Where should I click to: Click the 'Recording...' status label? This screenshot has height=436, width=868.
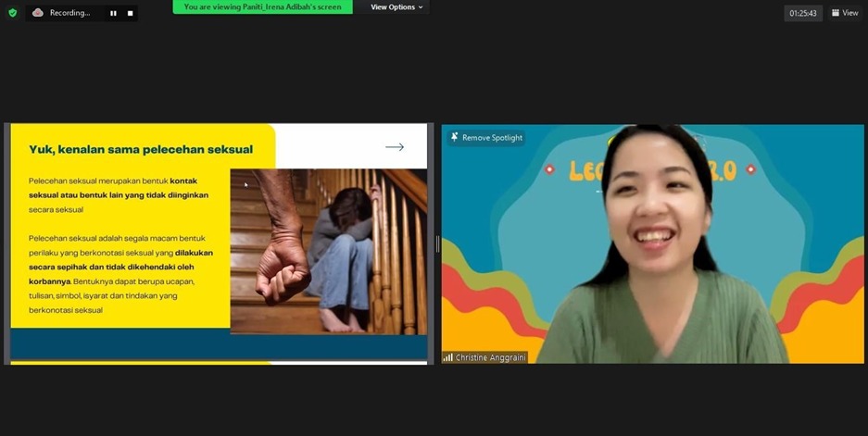coord(70,13)
